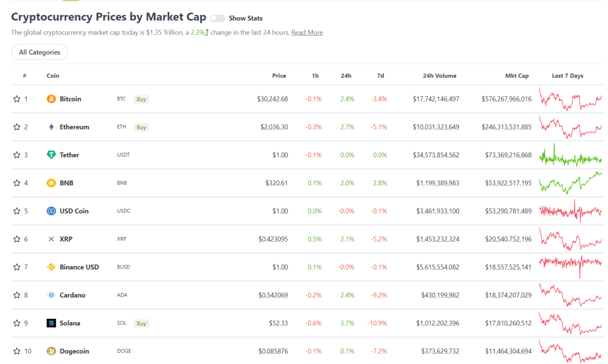Viewport: 608px width, 364px height.
Task: Star Tether as a favorite
Action: 17,155
